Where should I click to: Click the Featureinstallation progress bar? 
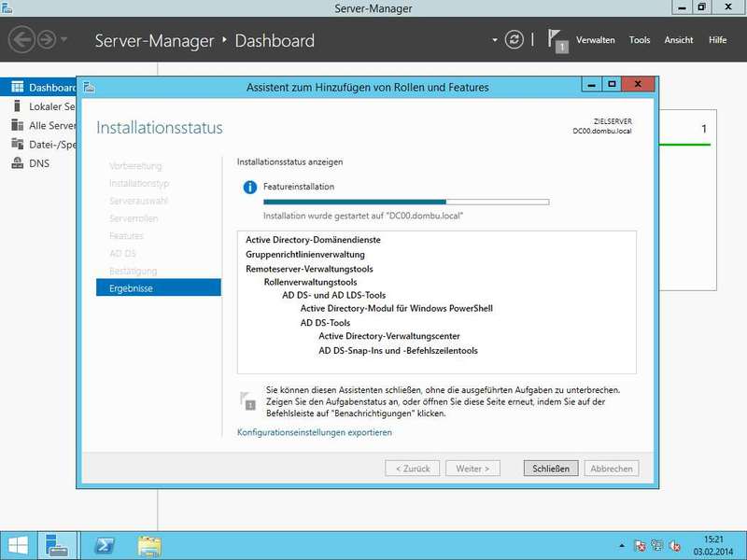(x=406, y=202)
